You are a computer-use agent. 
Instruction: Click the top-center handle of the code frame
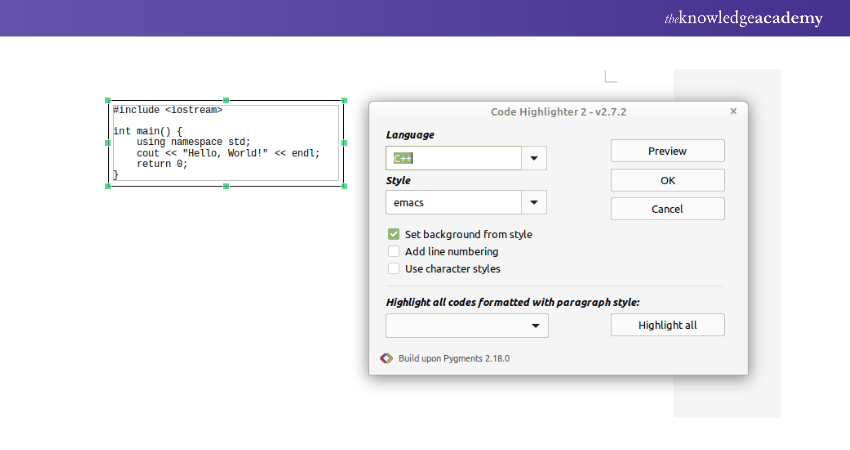[226, 101]
